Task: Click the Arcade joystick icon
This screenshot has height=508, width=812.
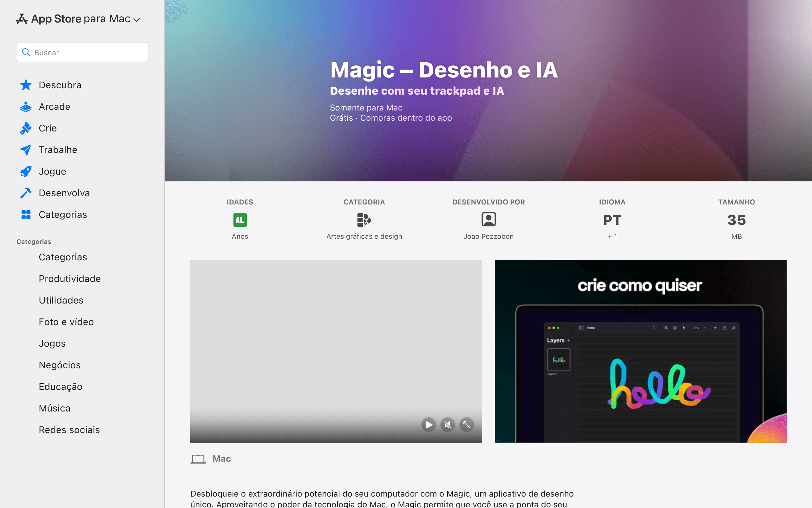Action: tap(26, 106)
